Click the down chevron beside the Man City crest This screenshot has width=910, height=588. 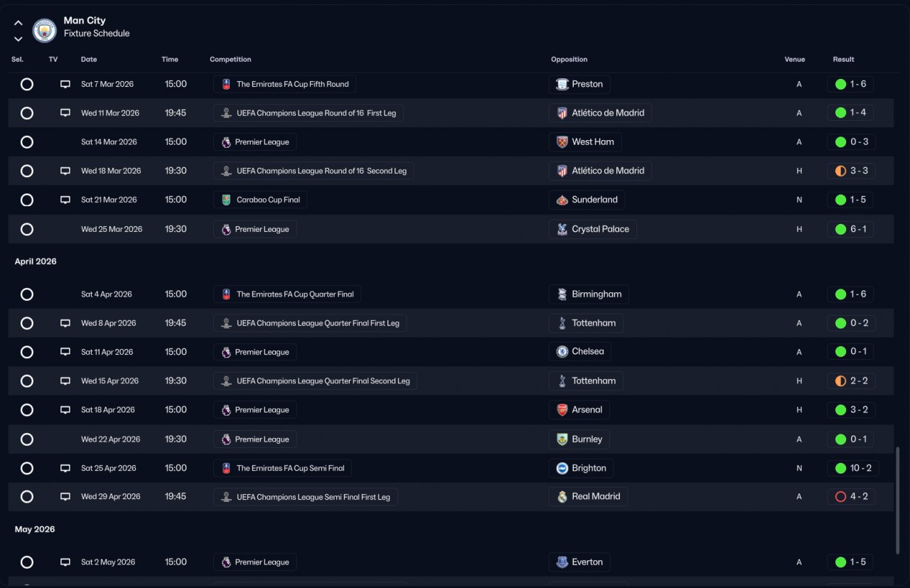[x=18, y=38]
